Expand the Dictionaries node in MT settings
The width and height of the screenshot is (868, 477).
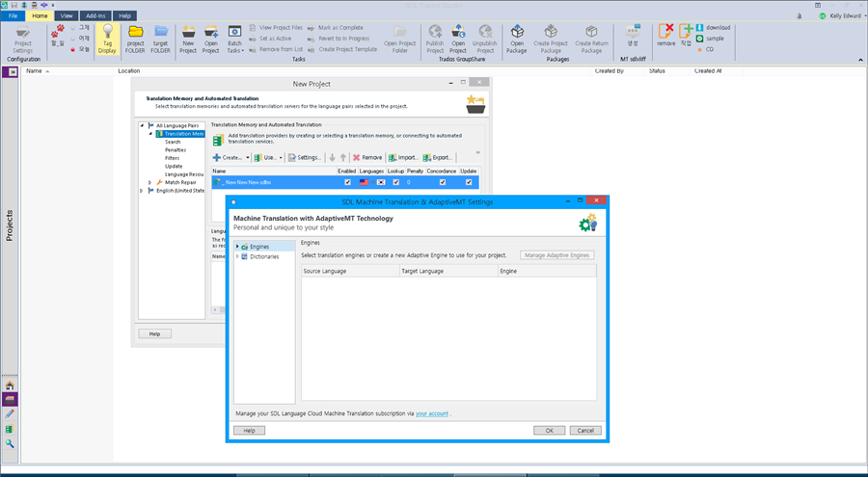tap(237, 256)
